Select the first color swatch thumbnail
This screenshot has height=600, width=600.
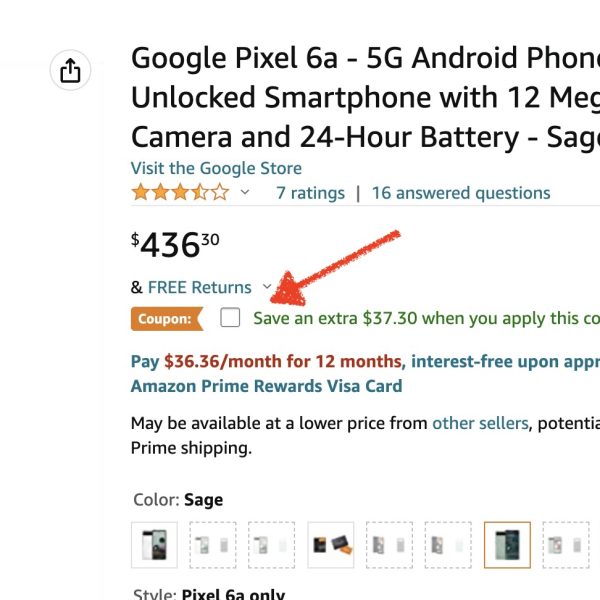click(x=154, y=545)
